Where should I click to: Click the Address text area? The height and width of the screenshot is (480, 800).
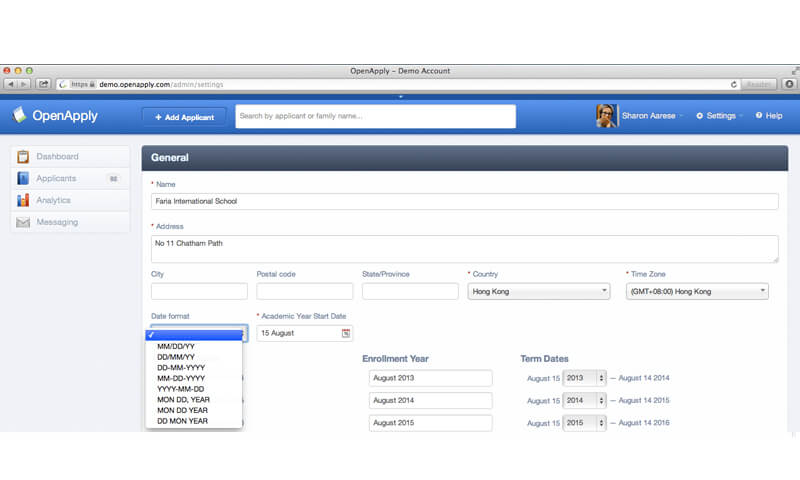[x=465, y=249]
